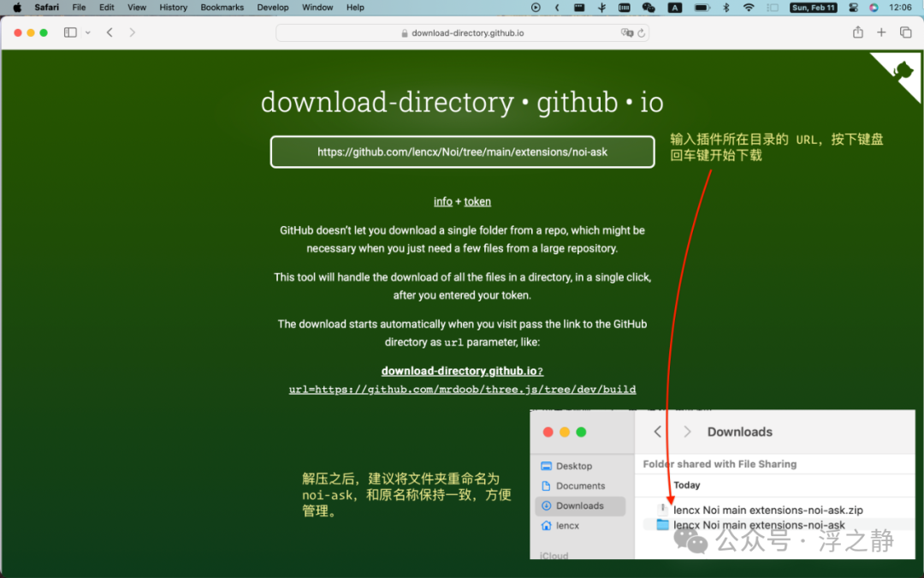Toggle the Safari sidebar button
The width and height of the screenshot is (924, 578).
tap(70, 33)
